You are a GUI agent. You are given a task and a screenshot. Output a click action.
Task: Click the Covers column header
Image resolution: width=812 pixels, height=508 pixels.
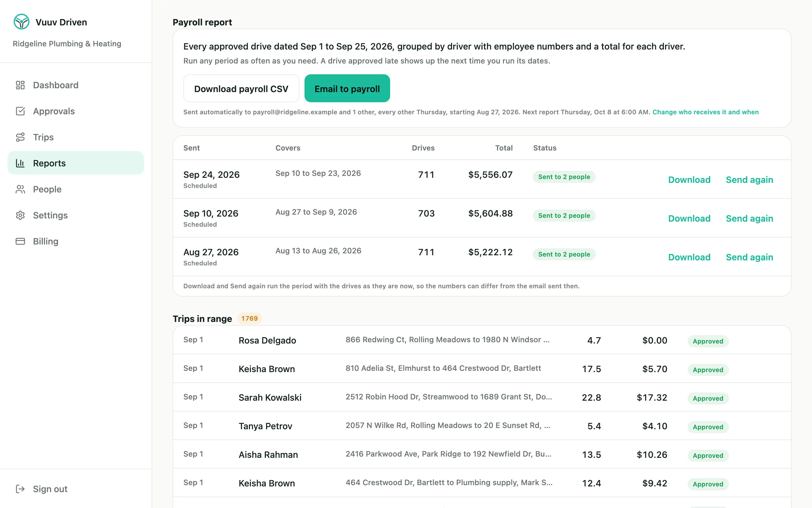point(288,148)
